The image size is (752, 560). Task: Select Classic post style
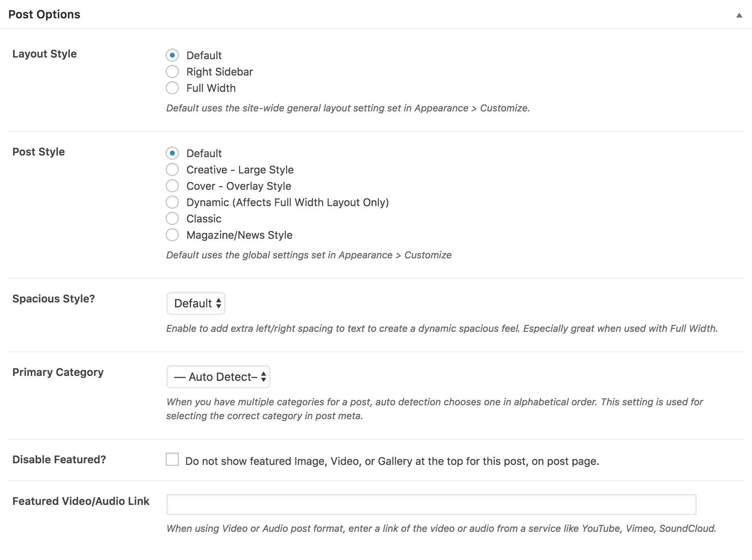[x=172, y=218]
